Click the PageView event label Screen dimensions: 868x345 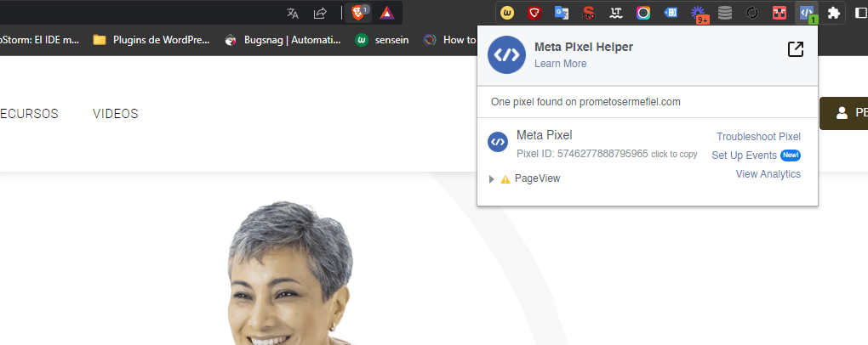[x=537, y=178]
